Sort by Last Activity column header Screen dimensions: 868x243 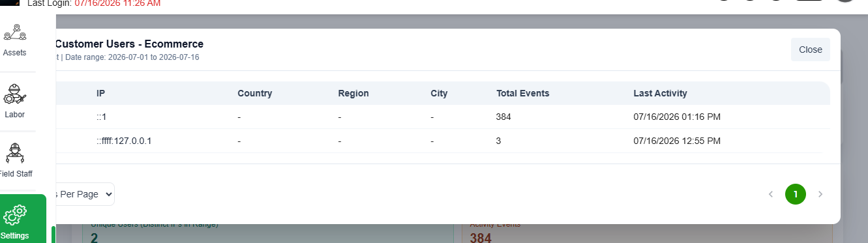(660, 93)
